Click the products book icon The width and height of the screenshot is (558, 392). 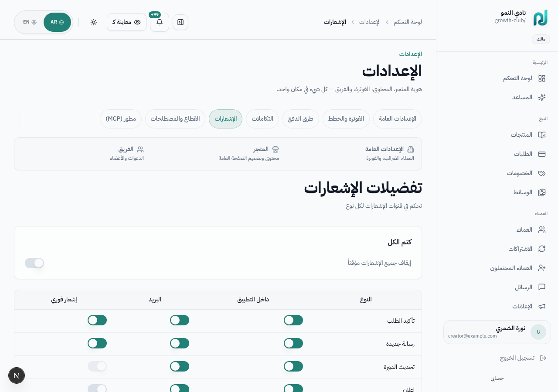pos(542,135)
